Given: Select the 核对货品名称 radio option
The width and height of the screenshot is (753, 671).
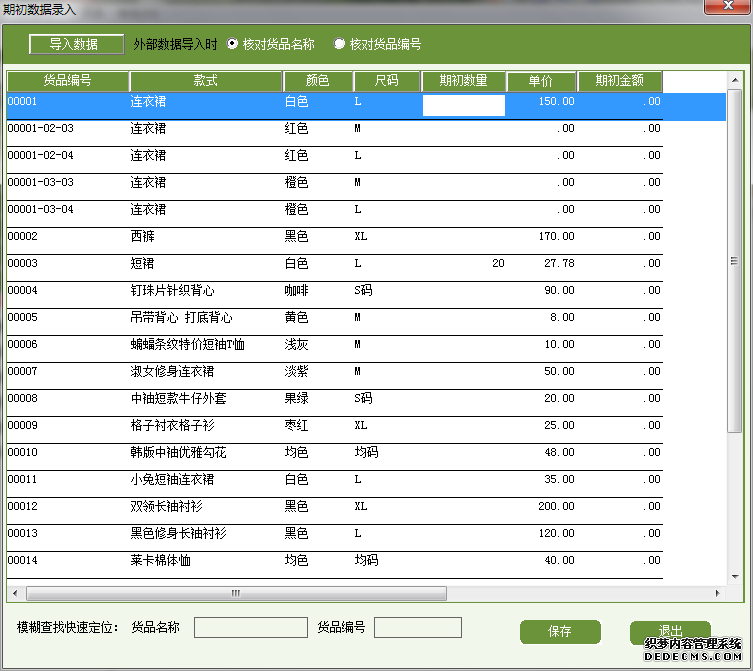Looking at the screenshot, I should coord(233,44).
